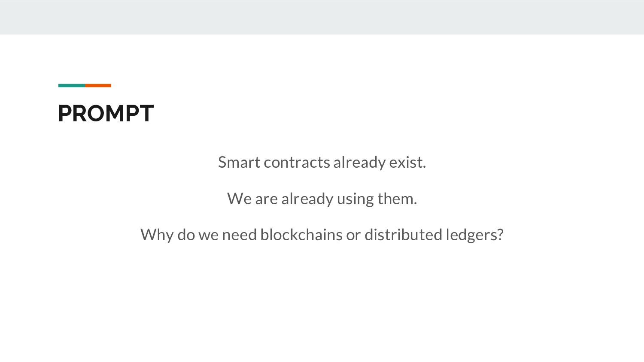This screenshot has width=644, height=362.
Task: Click the word "them." ending second line
Action: point(397,199)
